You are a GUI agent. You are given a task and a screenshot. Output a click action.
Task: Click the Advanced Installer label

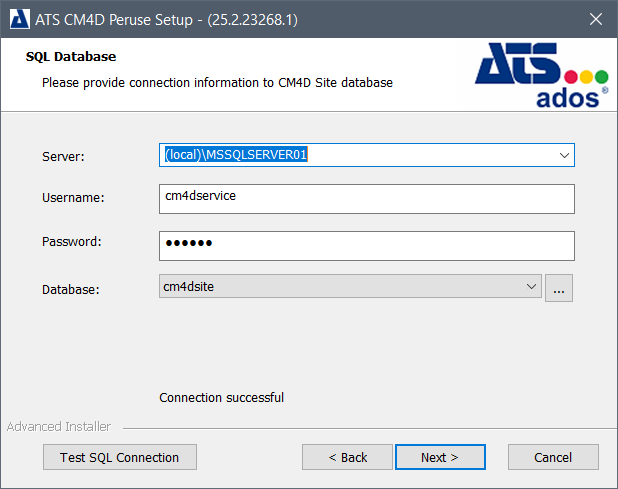tap(59, 427)
